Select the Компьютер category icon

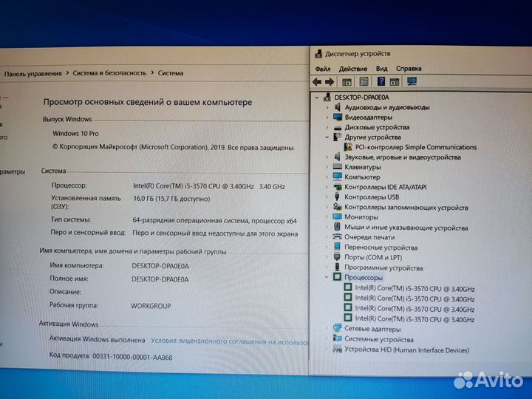337,177
